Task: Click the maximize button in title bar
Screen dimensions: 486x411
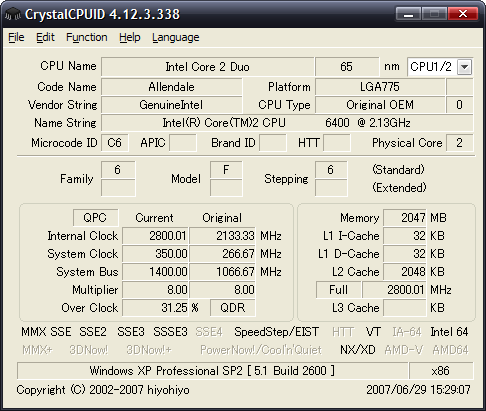Action: (435, 14)
